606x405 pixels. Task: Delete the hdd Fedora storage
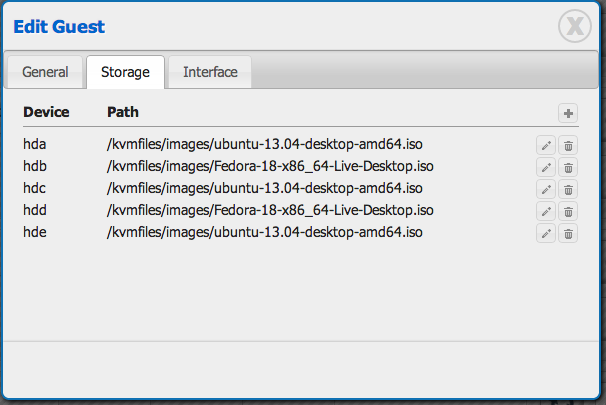point(568,211)
